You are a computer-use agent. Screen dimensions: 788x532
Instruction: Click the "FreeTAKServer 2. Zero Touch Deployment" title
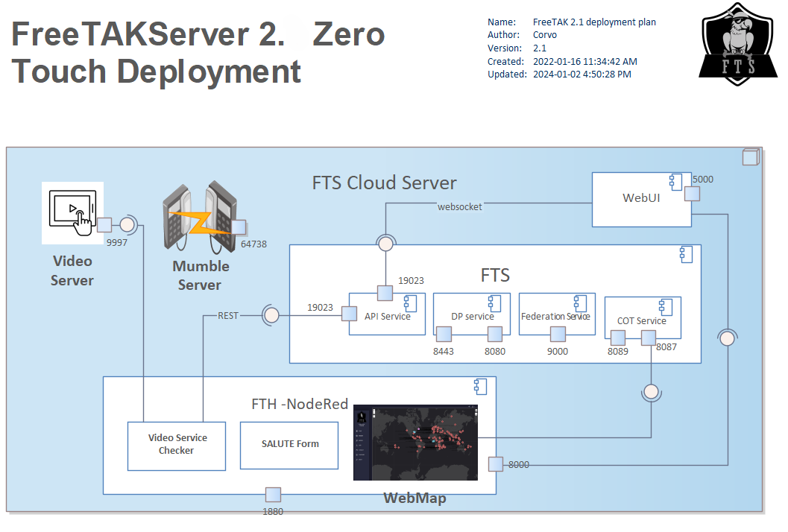pyautogui.click(x=198, y=52)
